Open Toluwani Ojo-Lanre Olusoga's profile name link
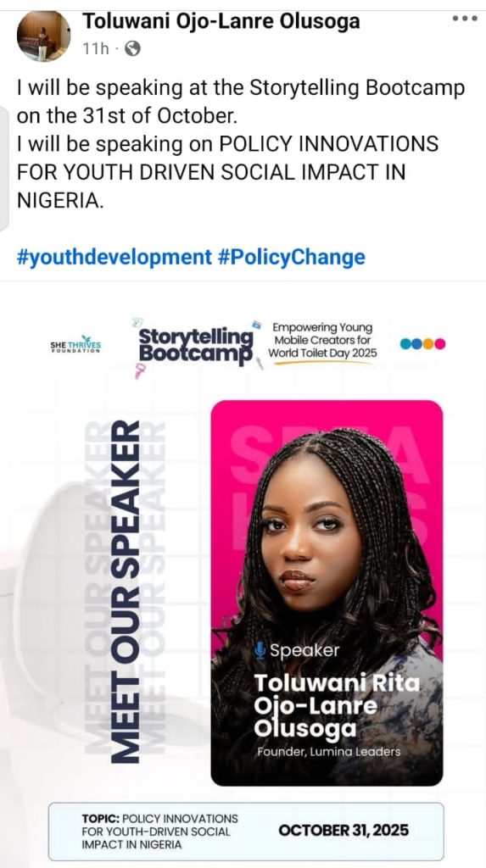Screen dimensions: 486x868 (221, 21)
